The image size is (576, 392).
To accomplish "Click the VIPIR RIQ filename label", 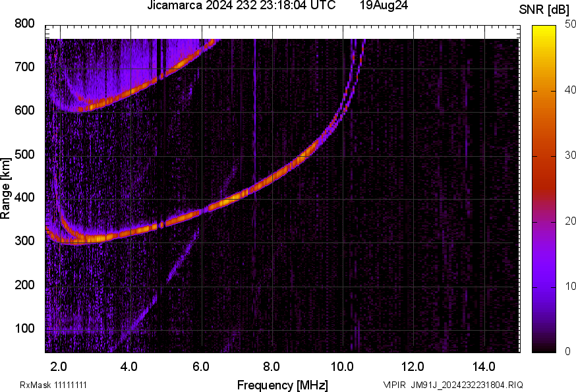I will 453,385.
